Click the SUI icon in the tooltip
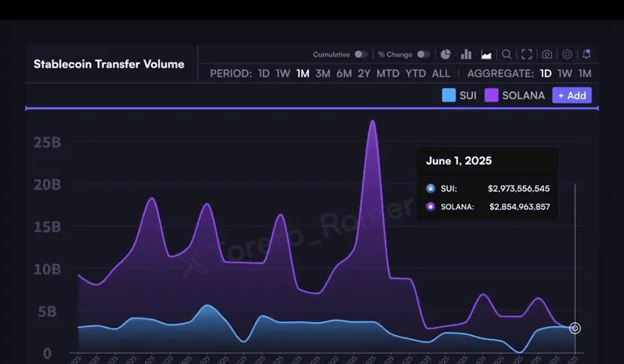624x364 pixels. pyautogui.click(x=431, y=189)
